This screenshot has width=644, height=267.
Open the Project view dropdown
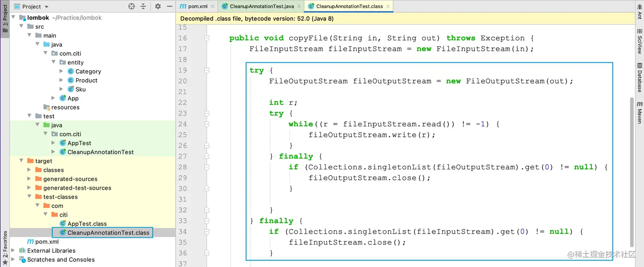[x=32, y=6]
